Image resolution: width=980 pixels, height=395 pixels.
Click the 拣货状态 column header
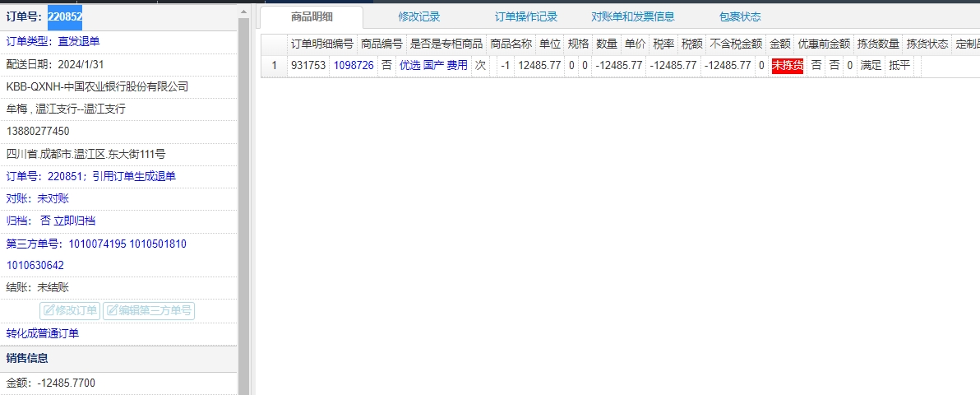(x=927, y=44)
